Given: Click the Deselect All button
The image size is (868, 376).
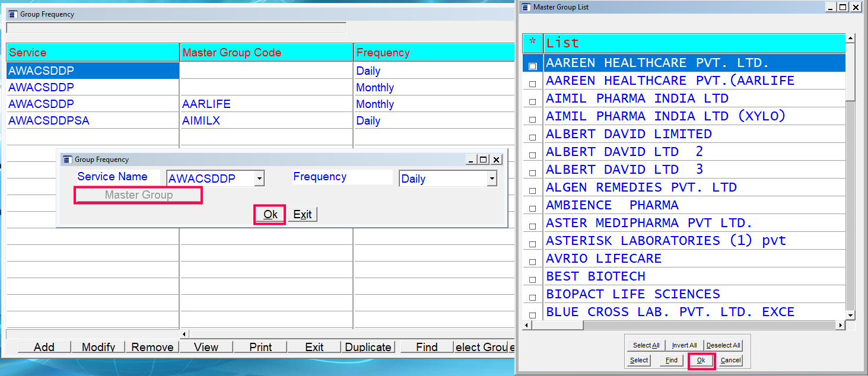Looking at the screenshot, I should pyautogui.click(x=723, y=345).
